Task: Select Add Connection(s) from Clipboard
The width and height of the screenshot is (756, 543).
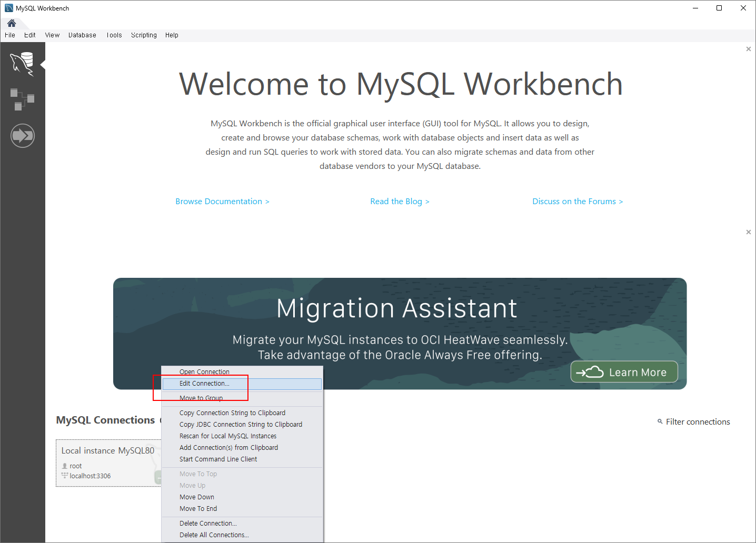Action: [242, 448]
